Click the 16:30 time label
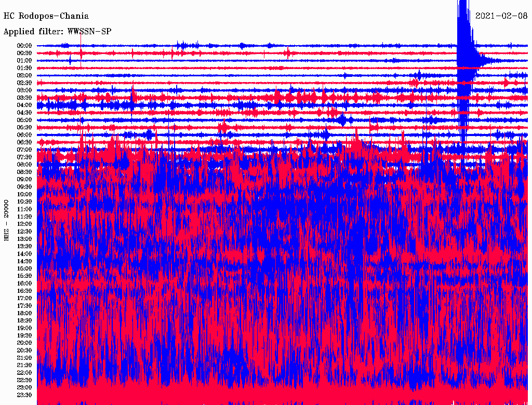 [24, 291]
